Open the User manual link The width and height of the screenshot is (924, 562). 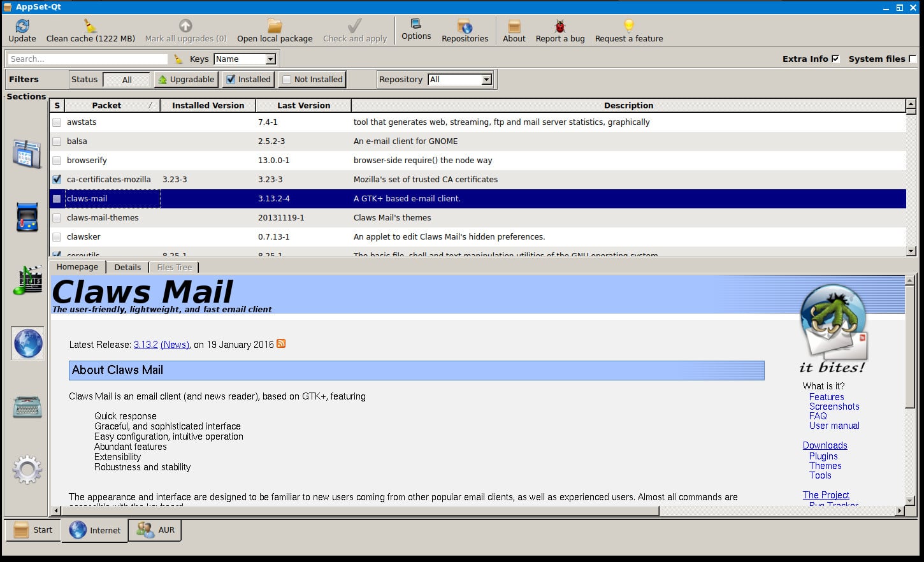[834, 426]
